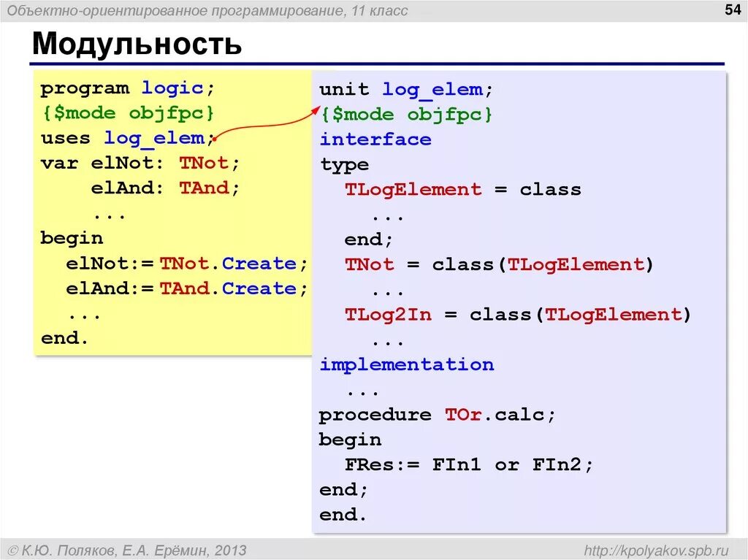The width and height of the screenshot is (748, 560).
Task: Click 'end;' after the TLogElement class
Action: pyautogui.click(x=368, y=239)
